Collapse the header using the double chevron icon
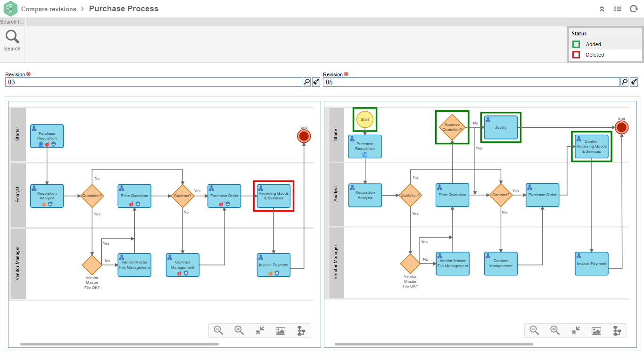The width and height of the screenshot is (644, 362). pyautogui.click(x=602, y=8)
